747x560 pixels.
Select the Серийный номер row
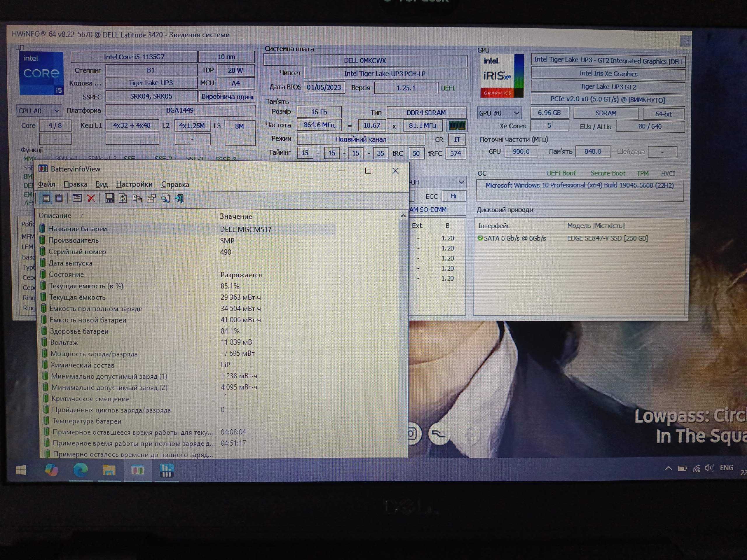[x=187, y=252]
